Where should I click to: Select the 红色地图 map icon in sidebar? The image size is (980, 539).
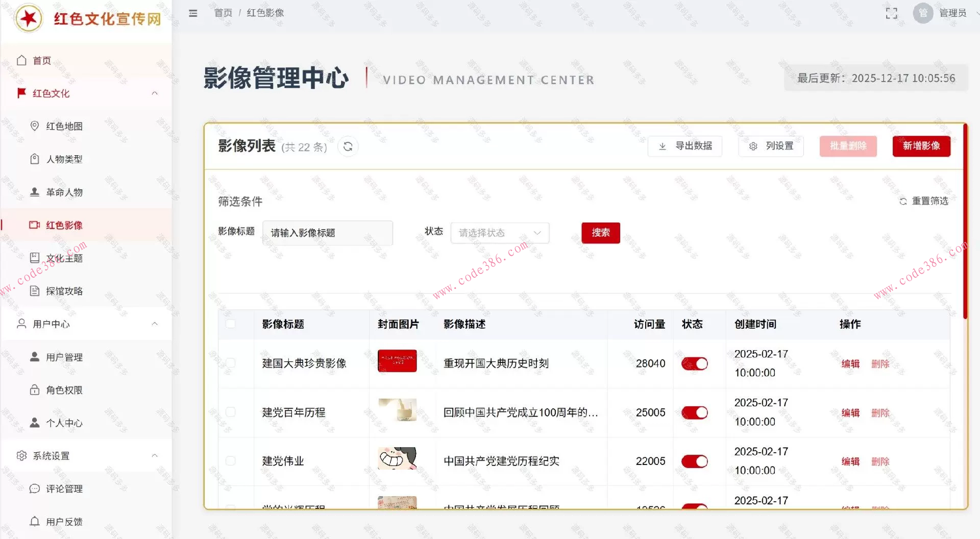pyautogui.click(x=35, y=126)
